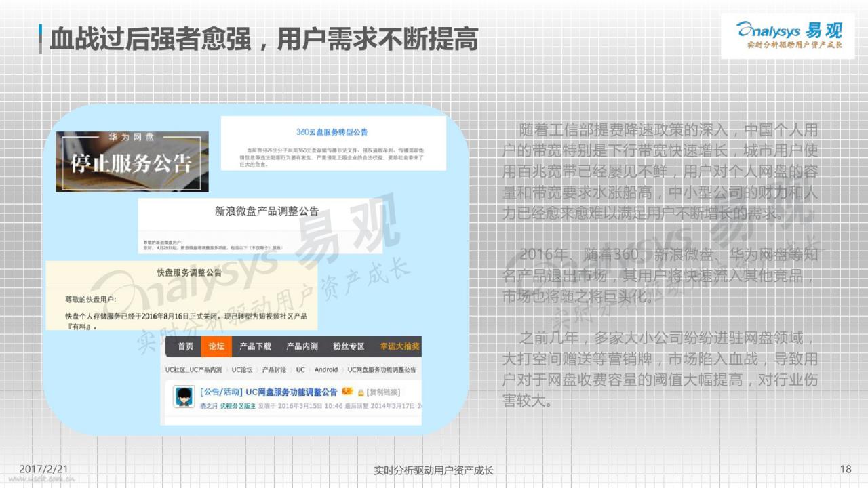The width and height of the screenshot is (868, 488).
Task: Click the paragraph starting 之前几年
Action: [660, 369]
